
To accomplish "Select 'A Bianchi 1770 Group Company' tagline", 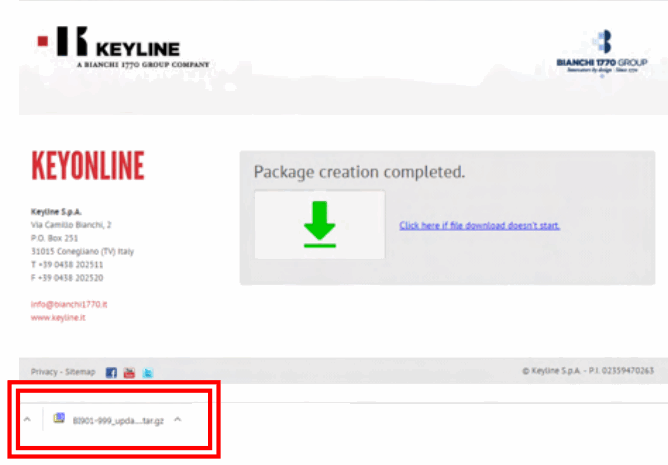I will tap(143, 65).
